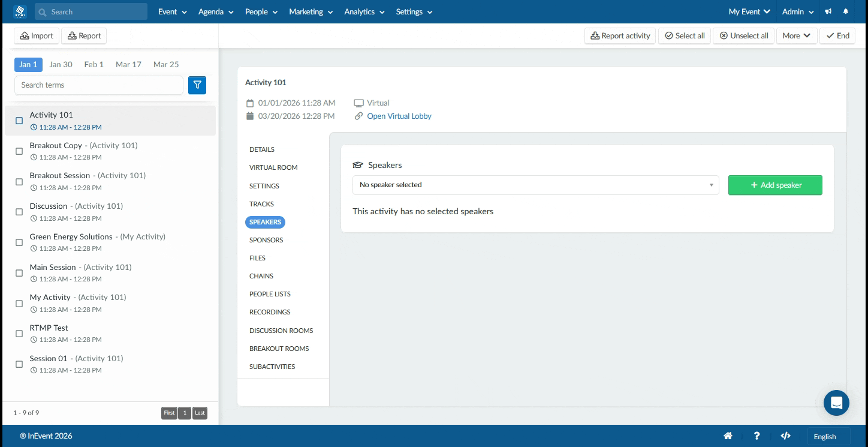The height and width of the screenshot is (447, 868).
Task: Expand the My Event dropdown
Action: tap(749, 11)
